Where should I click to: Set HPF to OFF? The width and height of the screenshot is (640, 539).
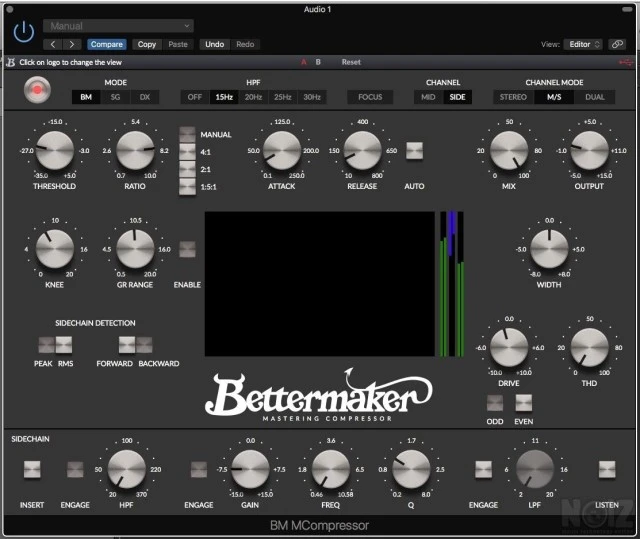[x=195, y=97]
